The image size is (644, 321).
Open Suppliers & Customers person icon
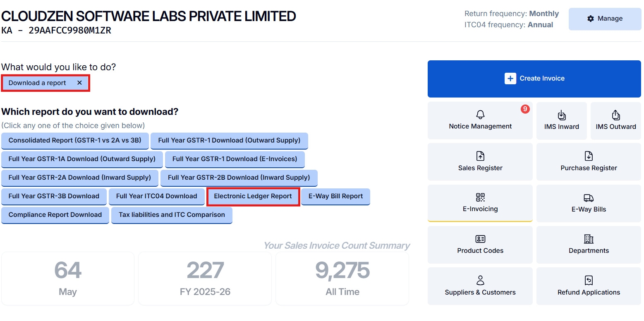[x=480, y=281]
